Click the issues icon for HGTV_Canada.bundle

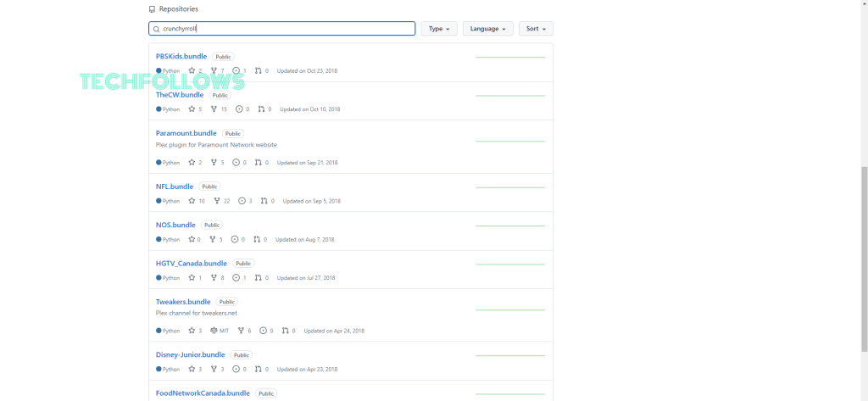click(x=236, y=277)
